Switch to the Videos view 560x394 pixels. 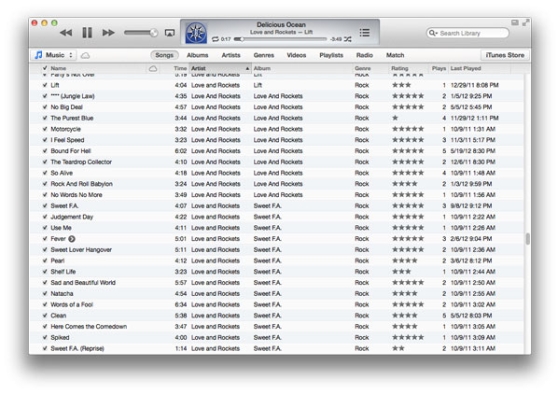point(296,55)
